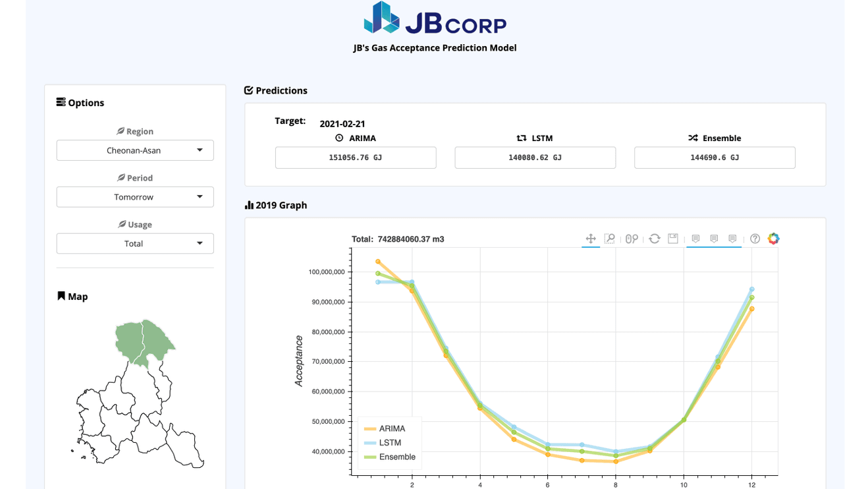Open the chart help icon

click(755, 239)
